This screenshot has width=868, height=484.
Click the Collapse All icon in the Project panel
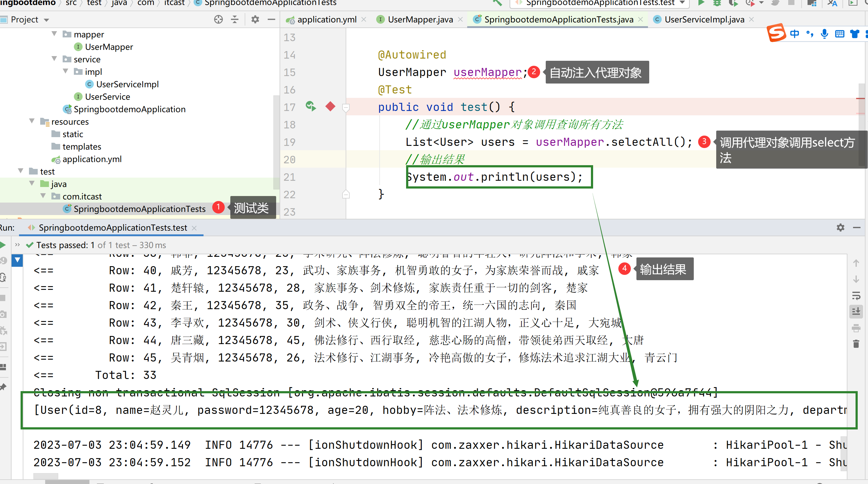tap(235, 20)
